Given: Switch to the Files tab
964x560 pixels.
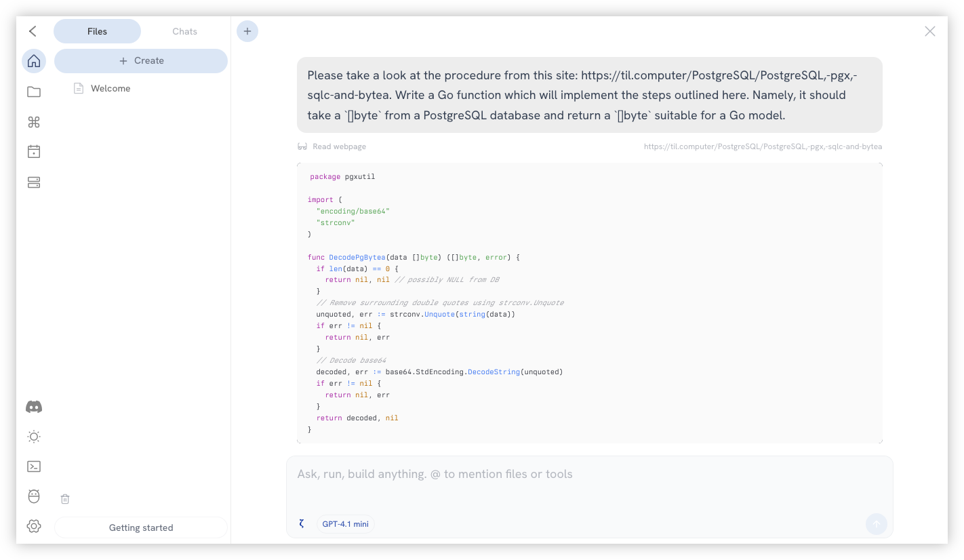Looking at the screenshot, I should pyautogui.click(x=97, y=31).
